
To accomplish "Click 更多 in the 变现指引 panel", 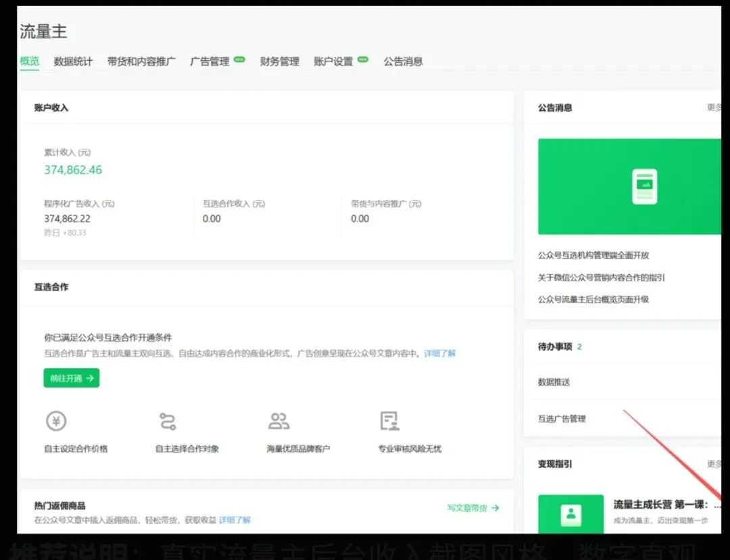I will coord(714,463).
